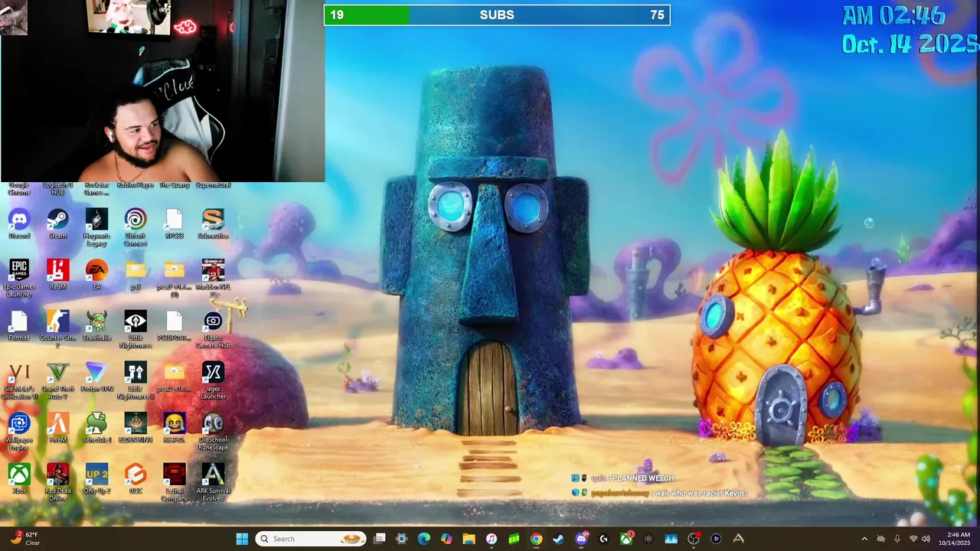Open Xbox app in the taskbar
This screenshot has height=551, width=980.
pyautogui.click(x=626, y=539)
